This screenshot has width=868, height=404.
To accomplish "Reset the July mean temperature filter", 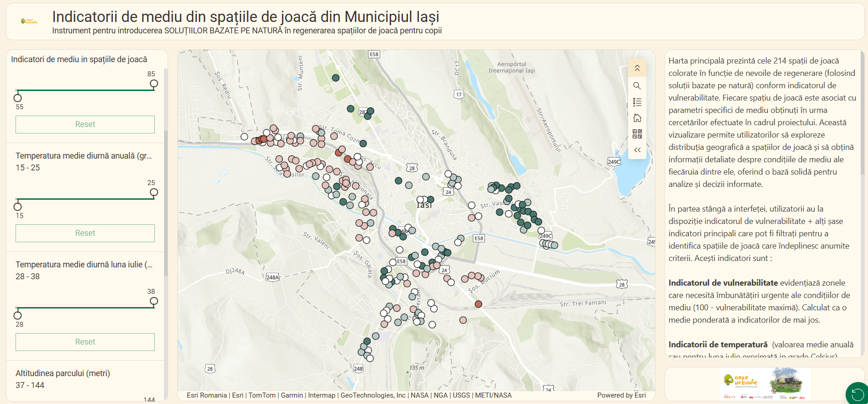I will point(85,342).
